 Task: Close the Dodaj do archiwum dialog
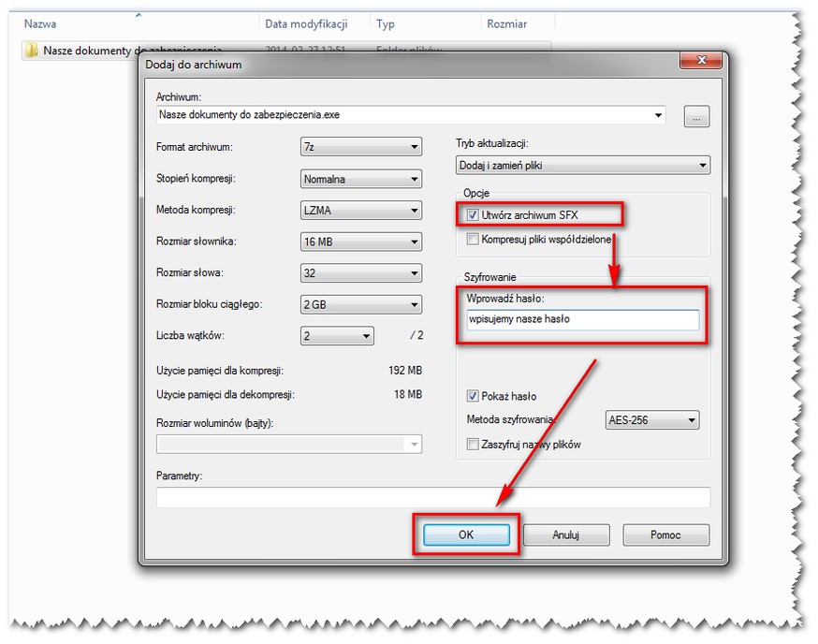[707, 64]
